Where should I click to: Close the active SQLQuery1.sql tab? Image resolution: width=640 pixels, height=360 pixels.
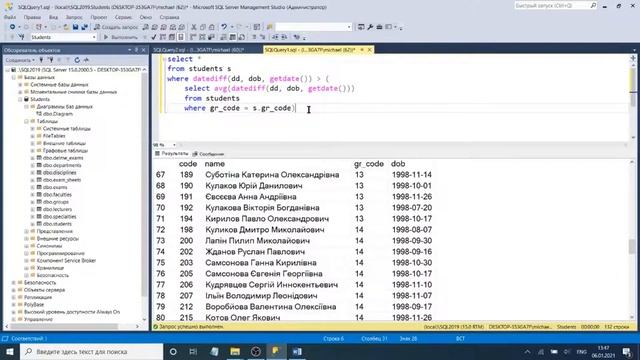point(369,50)
